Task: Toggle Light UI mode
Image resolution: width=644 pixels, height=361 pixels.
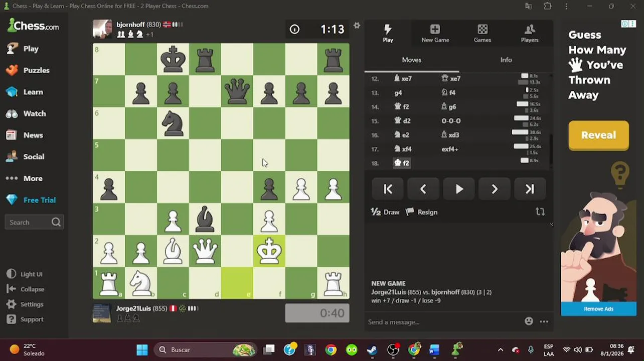Action: point(25,274)
